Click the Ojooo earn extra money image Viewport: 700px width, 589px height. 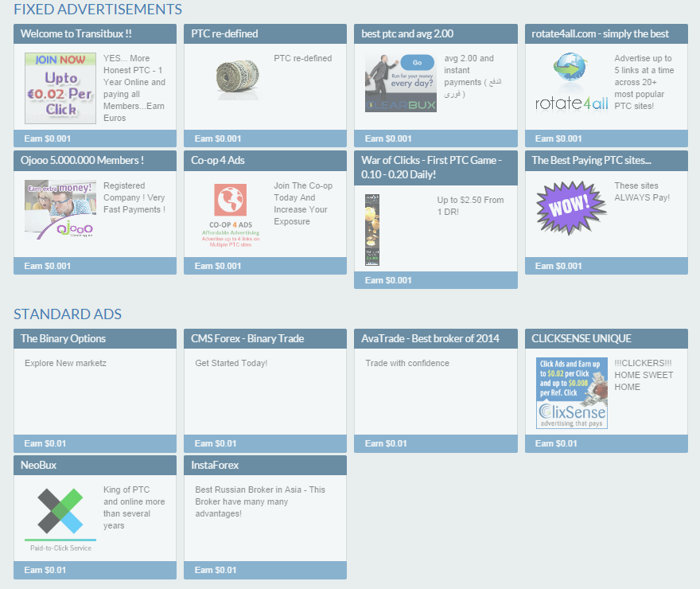[x=60, y=209]
